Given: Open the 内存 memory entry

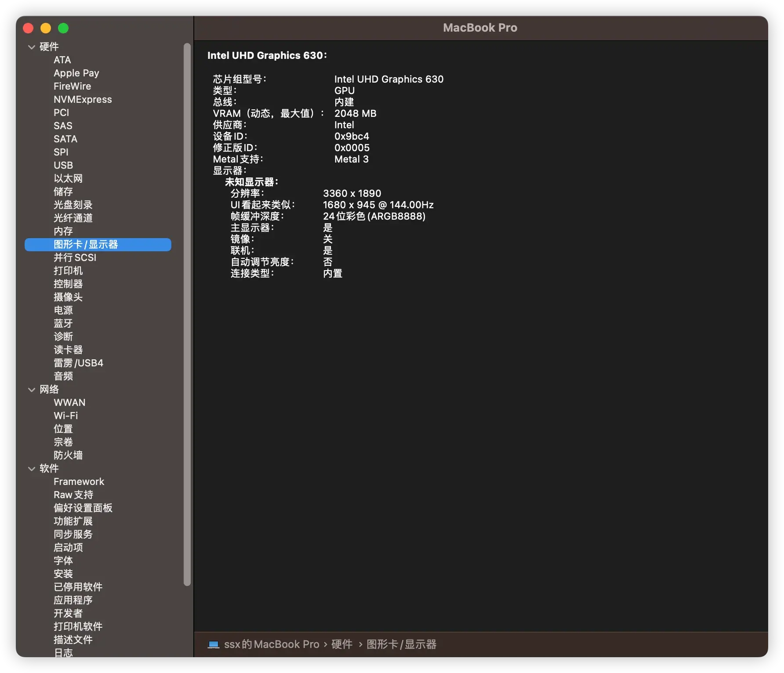Looking at the screenshot, I should coord(63,231).
